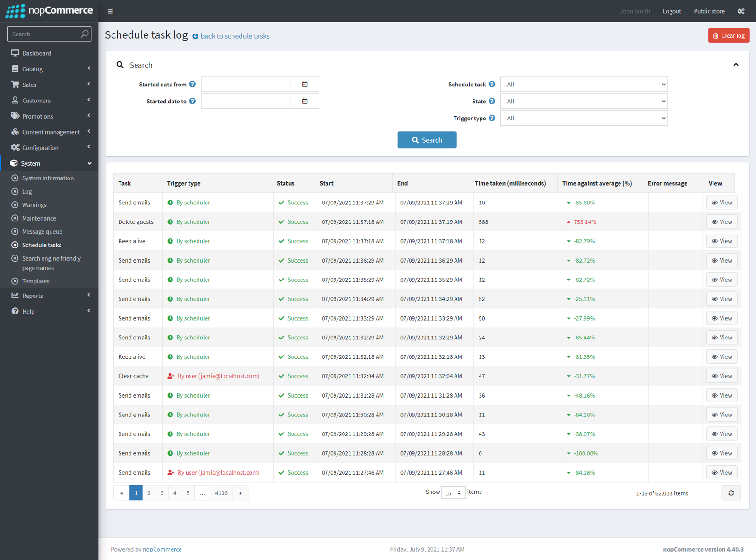Click help icon next to Started date from
The width and height of the screenshot is (756, 560).
192,85
